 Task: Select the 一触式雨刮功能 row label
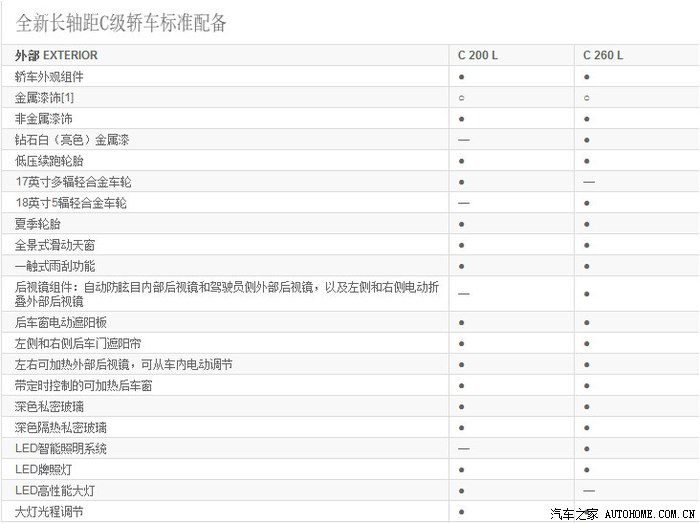click(x=56, y=266)
